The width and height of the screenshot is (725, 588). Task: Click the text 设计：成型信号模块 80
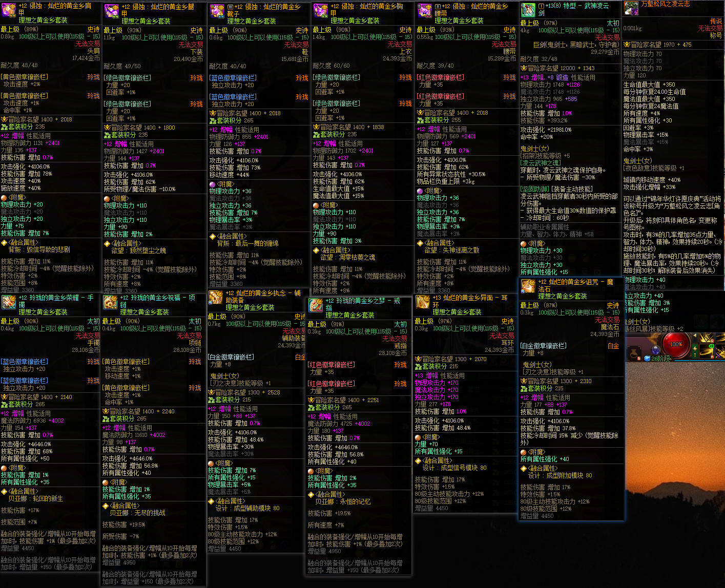coord(454,468)
